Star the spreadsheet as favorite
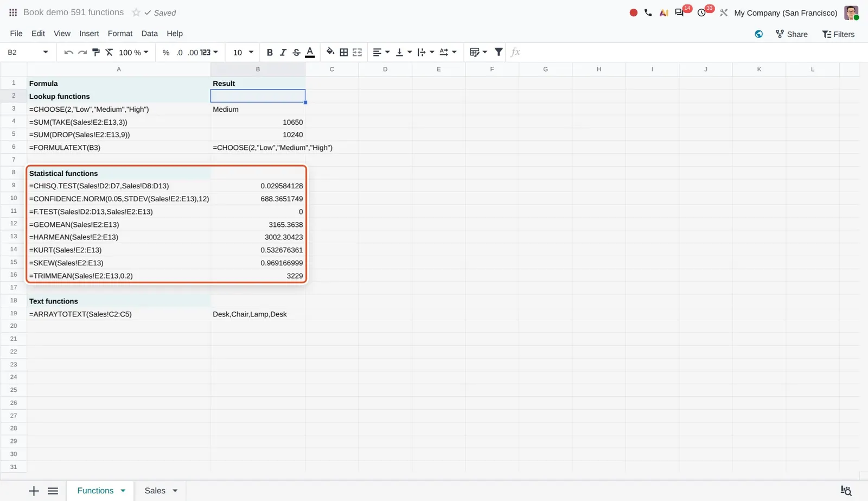The image size is (868, 501). point(136,12)
